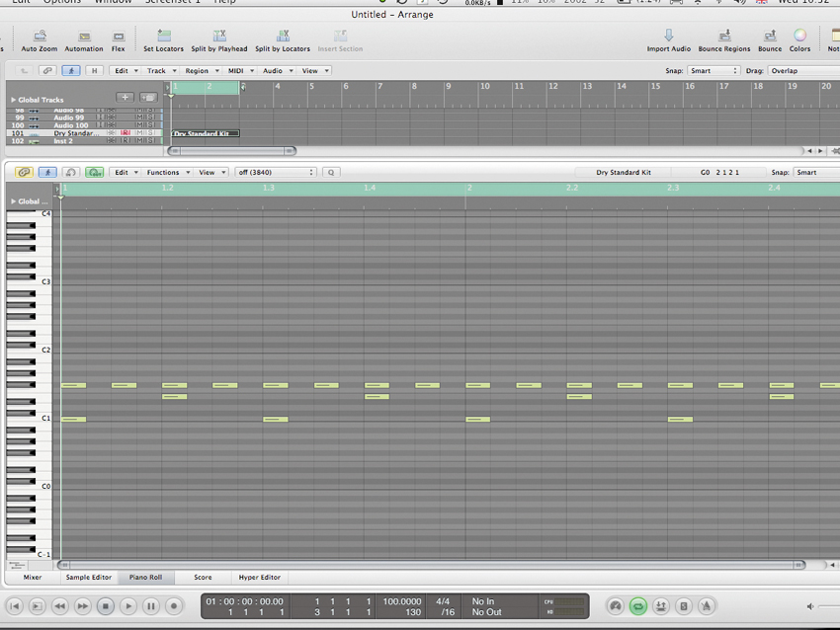Open Piano Roll Edit menu
Screen dimensions: 840x630
tap(126, 173)
